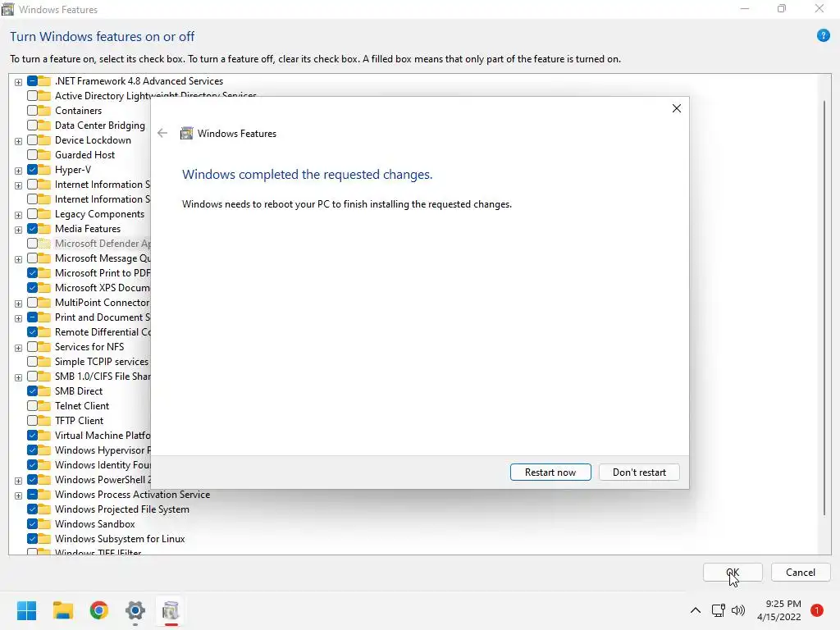Viewport: 840px width, 630px height.
Task: Show hidden system tray icons
Action: [695, 610]
